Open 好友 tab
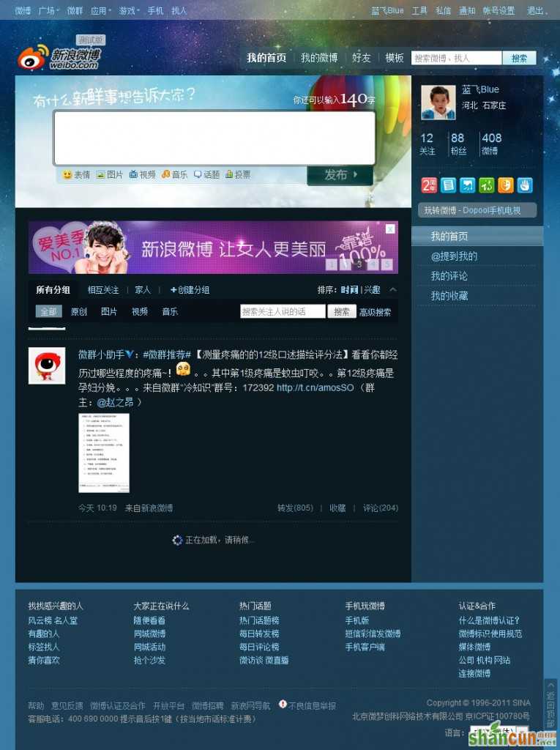This screenshot has height=750, width=560. [361, 58]
